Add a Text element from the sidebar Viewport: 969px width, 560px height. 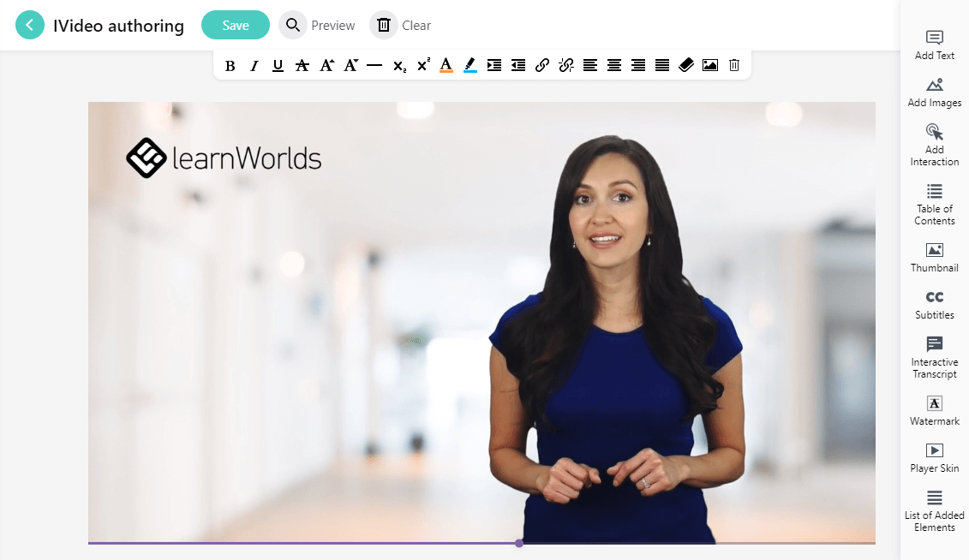click(934, 45)
